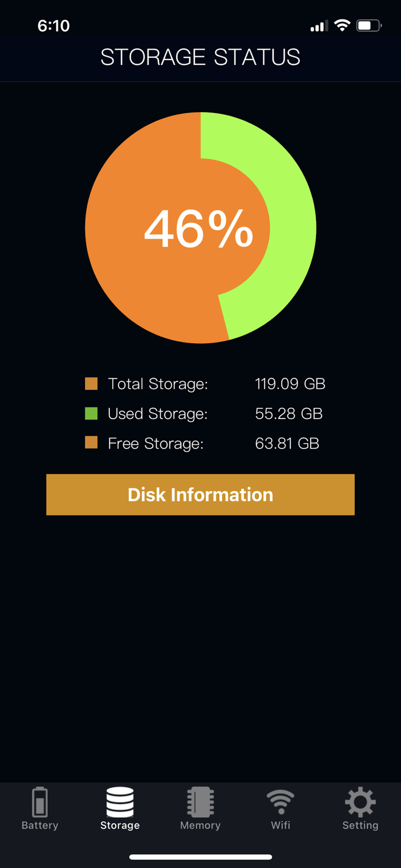The height and width of the screenshot is (868, 401).
Task: Tap the Free Storage legend swatch
Action: pos(91,443)
